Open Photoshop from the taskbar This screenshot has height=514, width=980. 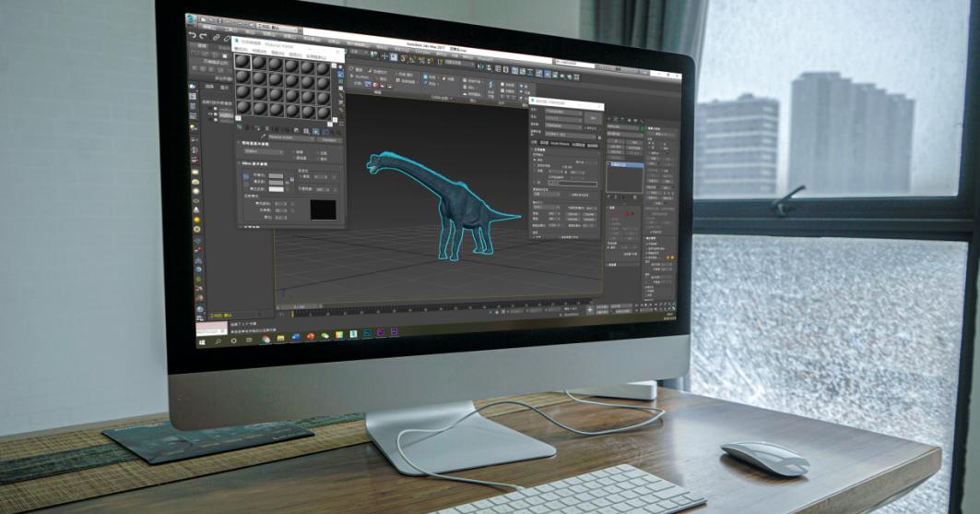368,332
